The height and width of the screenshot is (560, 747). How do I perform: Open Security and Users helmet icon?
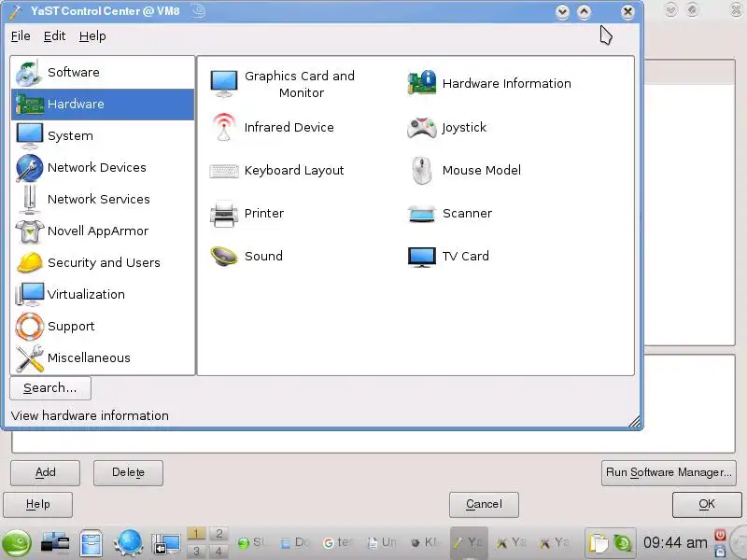coord(30,262)
